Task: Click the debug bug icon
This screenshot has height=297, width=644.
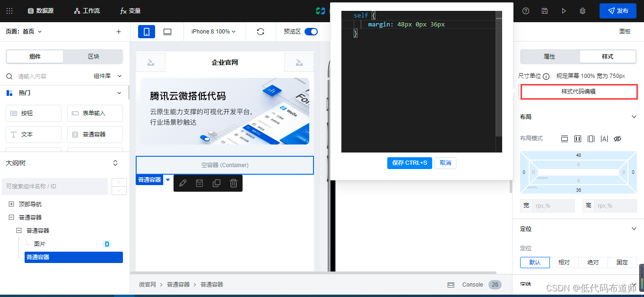Action: coord(583,10)
